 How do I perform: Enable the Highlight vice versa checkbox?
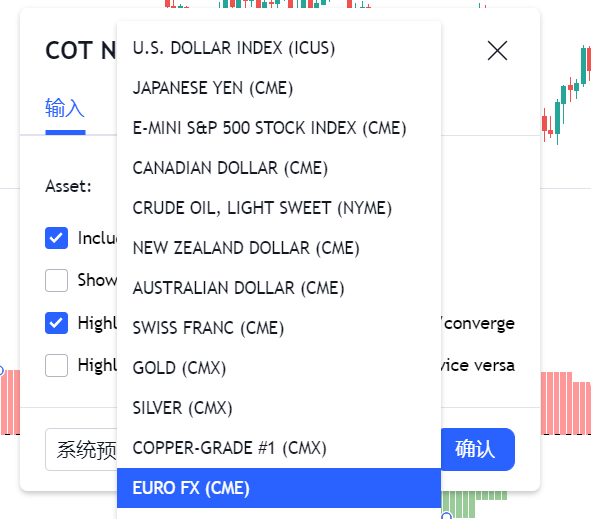tap(57, 365)
